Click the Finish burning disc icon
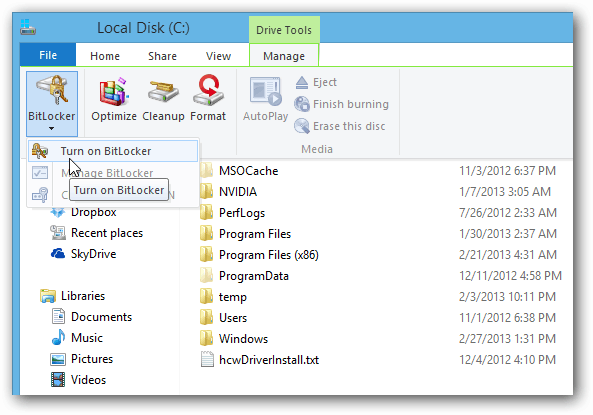This screenshot has height=415, width=593. pos(302,104)
